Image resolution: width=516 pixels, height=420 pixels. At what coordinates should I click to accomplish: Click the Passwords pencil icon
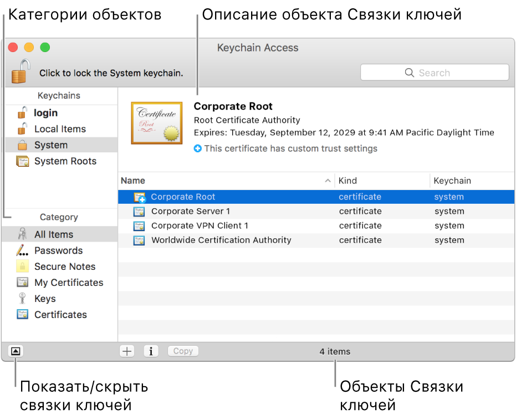pos(22,250)
